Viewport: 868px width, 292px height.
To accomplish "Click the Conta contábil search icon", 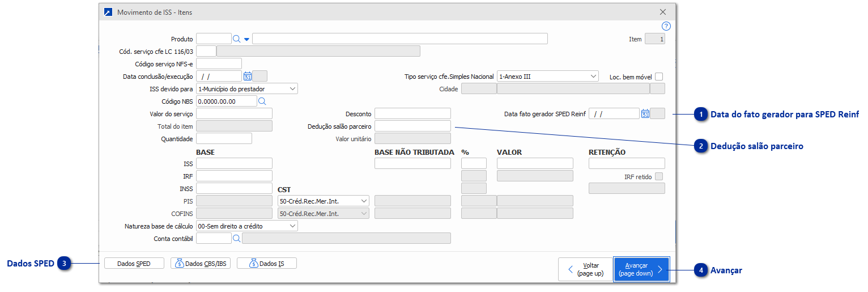I will point(236,239).
